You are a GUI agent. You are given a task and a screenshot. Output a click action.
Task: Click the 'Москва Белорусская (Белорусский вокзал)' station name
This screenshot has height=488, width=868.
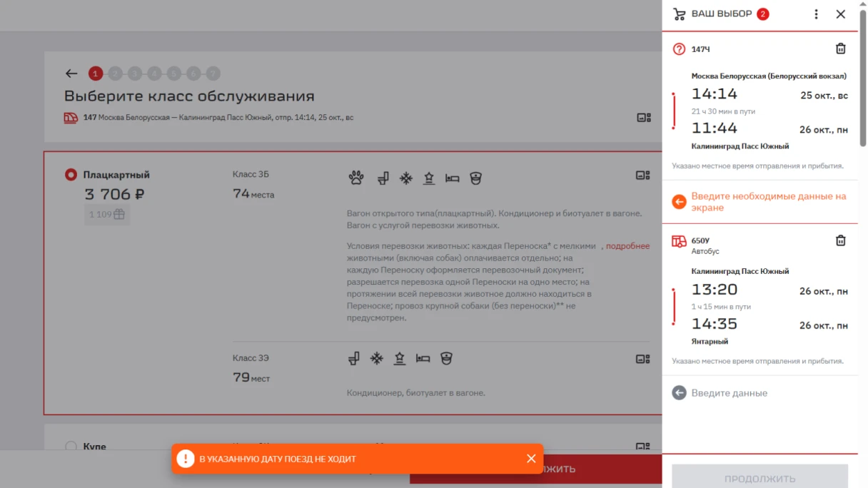click(769, 76)
